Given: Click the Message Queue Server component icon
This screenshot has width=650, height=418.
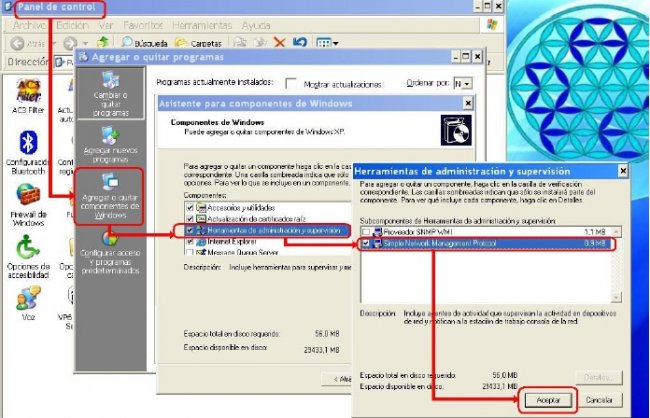Looking at the screenshot, I should [201, 252].
